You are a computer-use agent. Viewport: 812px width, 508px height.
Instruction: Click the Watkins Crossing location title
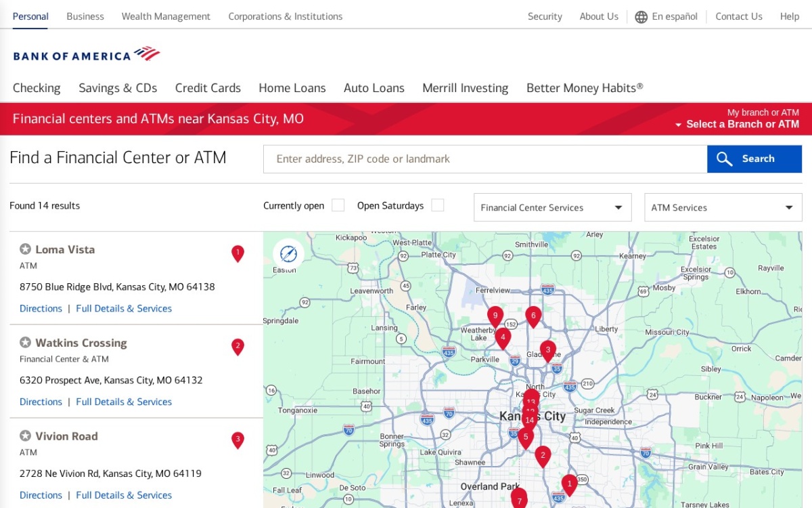81,343
